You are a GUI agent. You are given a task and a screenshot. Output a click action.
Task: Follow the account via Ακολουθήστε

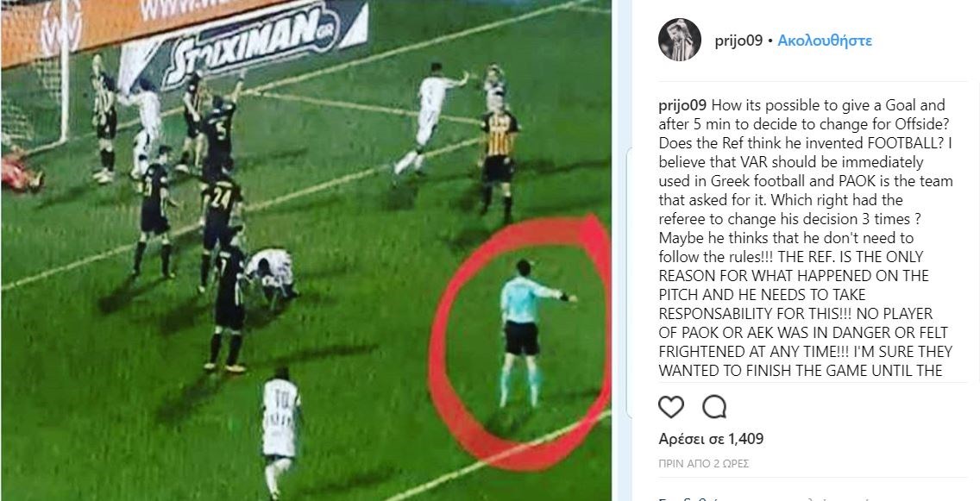point(825,41)
